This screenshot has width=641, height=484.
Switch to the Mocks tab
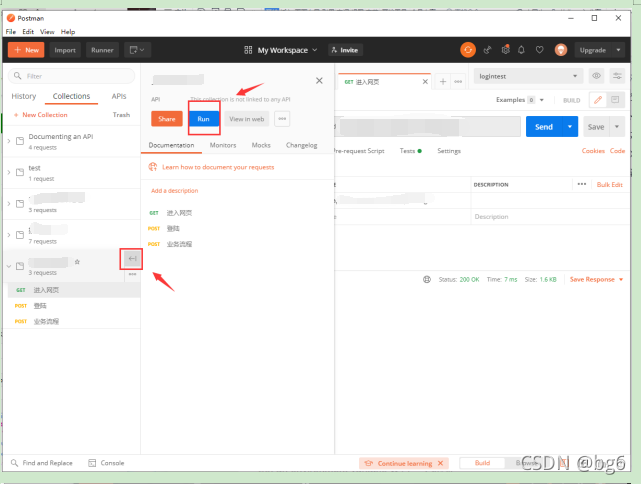tap(261, 145)
